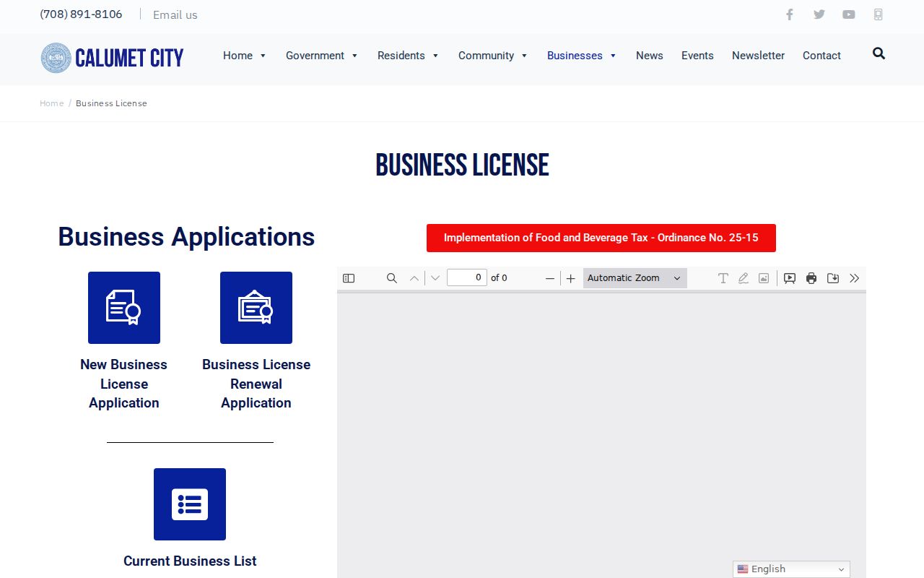
Task: Expand the Residents menu
Action: click(x=408, y=56)
